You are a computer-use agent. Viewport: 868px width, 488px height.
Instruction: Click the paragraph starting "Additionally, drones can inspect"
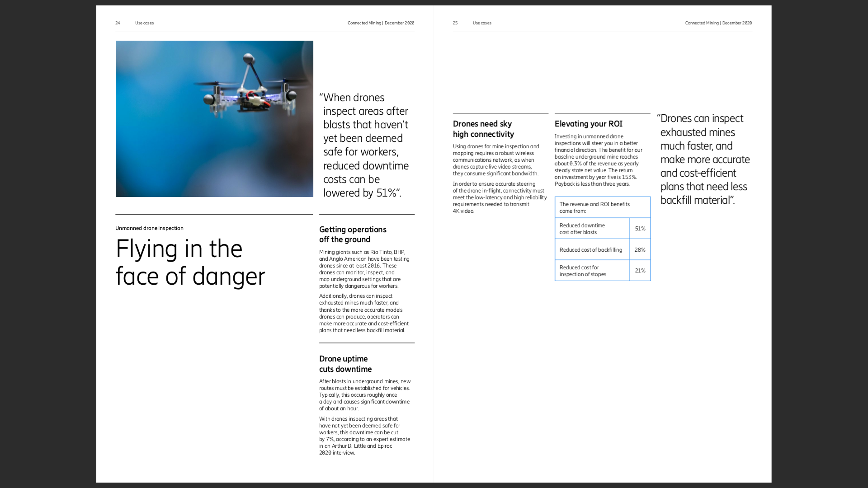pos(364,313)
